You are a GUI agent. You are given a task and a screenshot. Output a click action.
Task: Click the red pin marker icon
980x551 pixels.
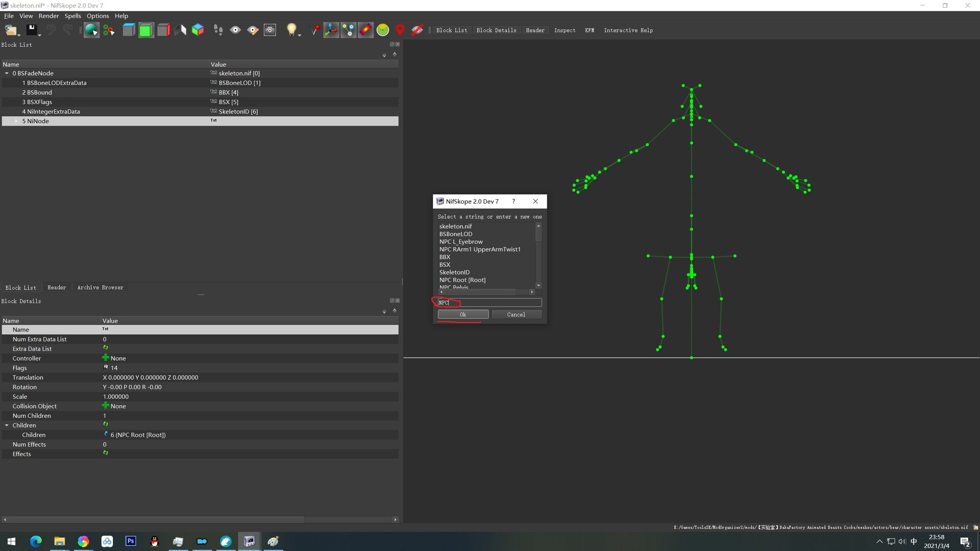(x=315, y=30)
